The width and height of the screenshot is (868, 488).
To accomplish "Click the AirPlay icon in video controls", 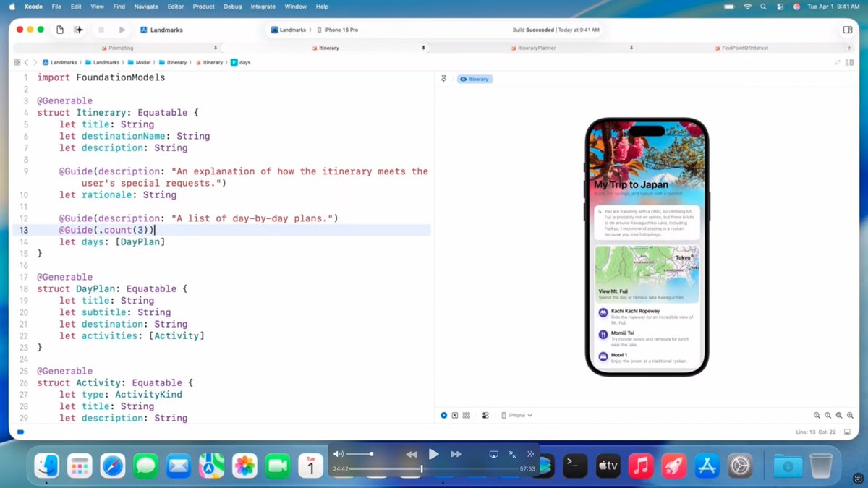I will click(x=494, y=454).
